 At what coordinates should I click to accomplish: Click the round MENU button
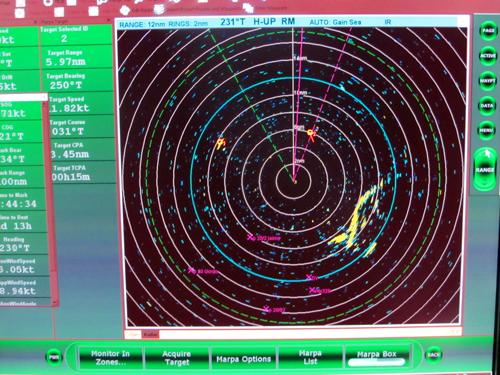(x=486, y=130)
